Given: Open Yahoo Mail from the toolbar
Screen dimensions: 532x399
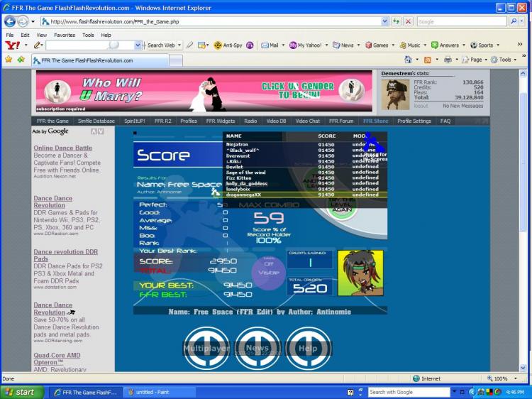Looking at the screenshot, I should pyautogui.click(x=270, y=45).
